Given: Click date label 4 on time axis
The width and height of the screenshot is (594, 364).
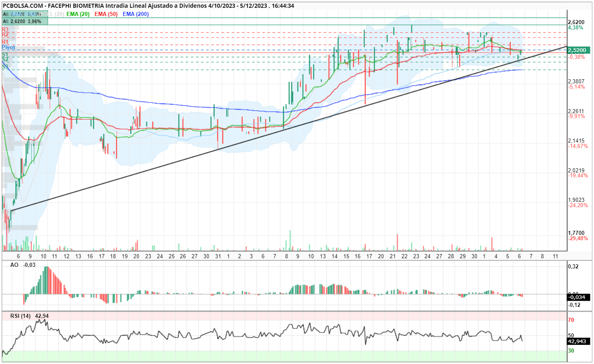Looking at the screenshot, I should click(x=496, y=257).
